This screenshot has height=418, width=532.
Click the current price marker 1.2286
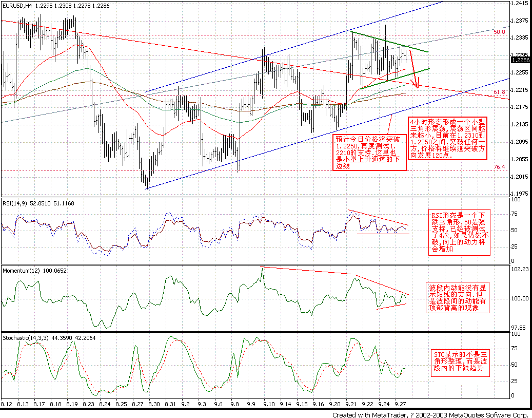coord(521,60)
